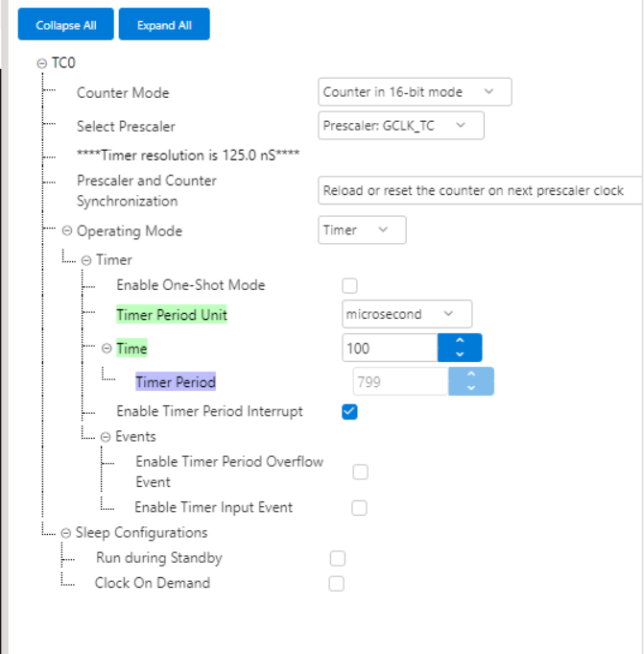Image resolution: width=644 pixels, height=654 pixels.
Task: Toggle Clock On Demand checkbox
Action: [336, 584]
